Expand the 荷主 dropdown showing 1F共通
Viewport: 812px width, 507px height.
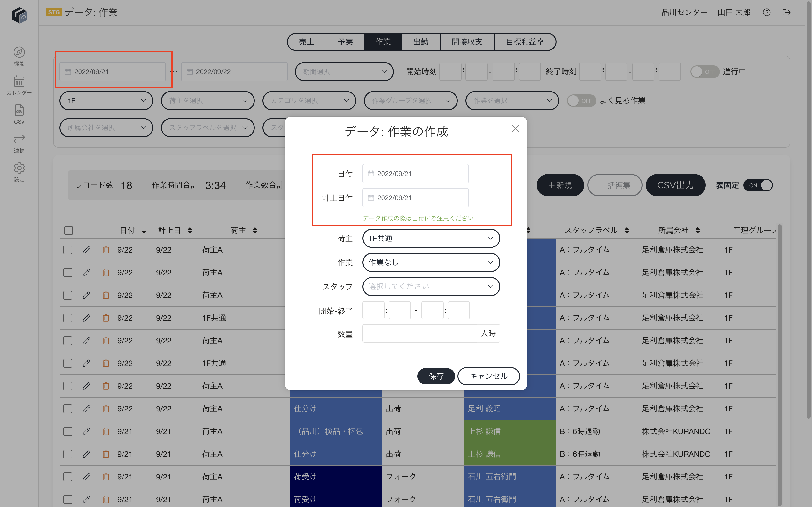tap(431, 239)
